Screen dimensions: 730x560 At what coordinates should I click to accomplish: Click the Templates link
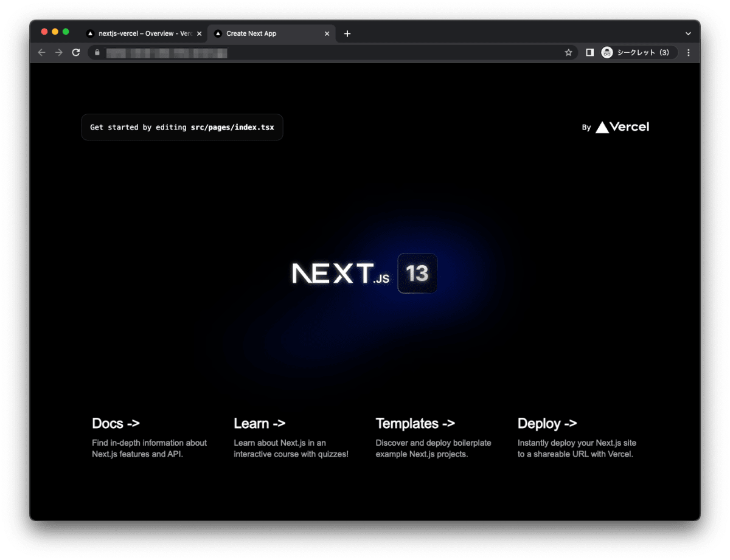tap(415, 423)
